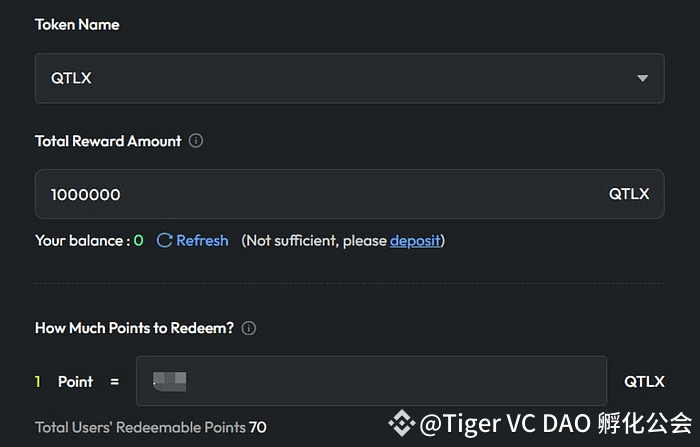
Task: Click the How Much Points to Redeem heading
Action: [135, 328]
